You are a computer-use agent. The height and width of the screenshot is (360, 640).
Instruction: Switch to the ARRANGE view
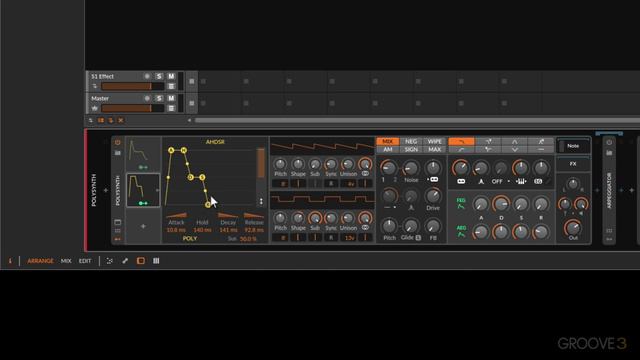pos(40,261)
